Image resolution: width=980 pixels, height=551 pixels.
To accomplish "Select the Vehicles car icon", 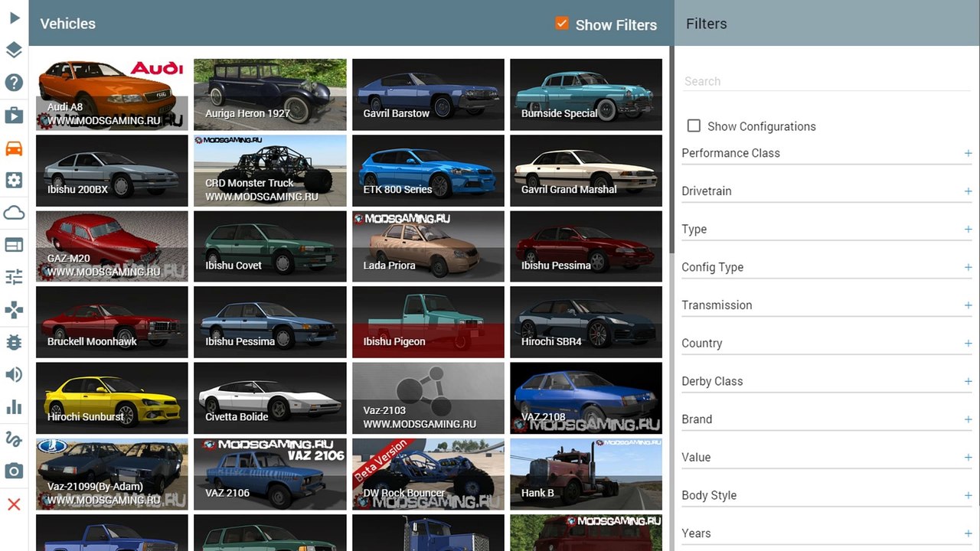I will [x=14, y=148].
